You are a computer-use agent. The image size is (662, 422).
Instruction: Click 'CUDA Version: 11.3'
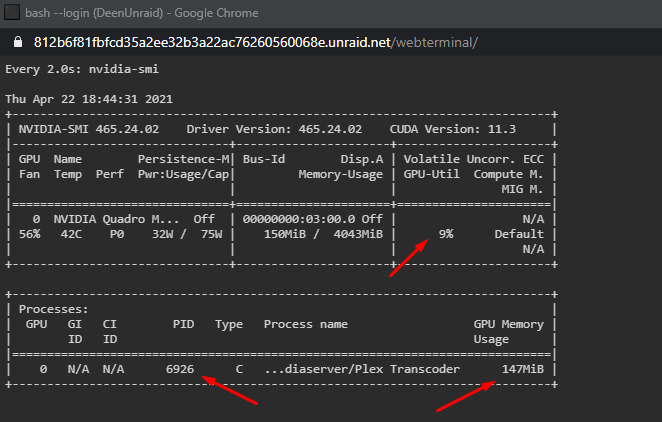[453, 129]
